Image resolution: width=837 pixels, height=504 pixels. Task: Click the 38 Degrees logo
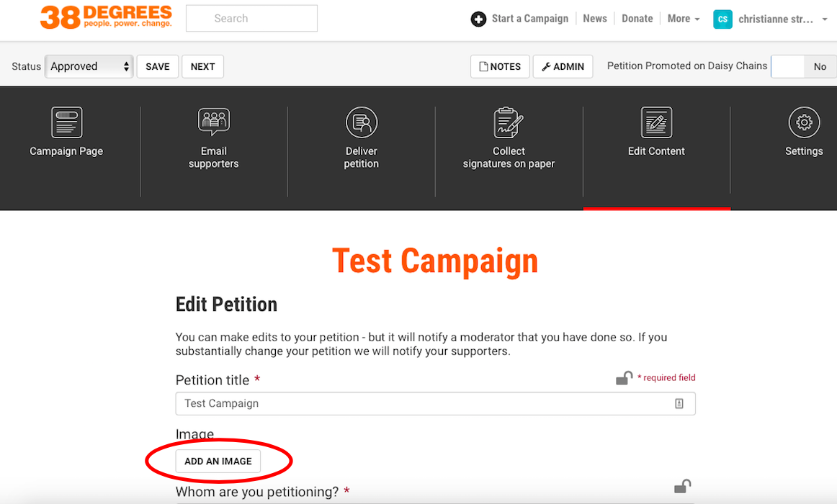[106, 17]
